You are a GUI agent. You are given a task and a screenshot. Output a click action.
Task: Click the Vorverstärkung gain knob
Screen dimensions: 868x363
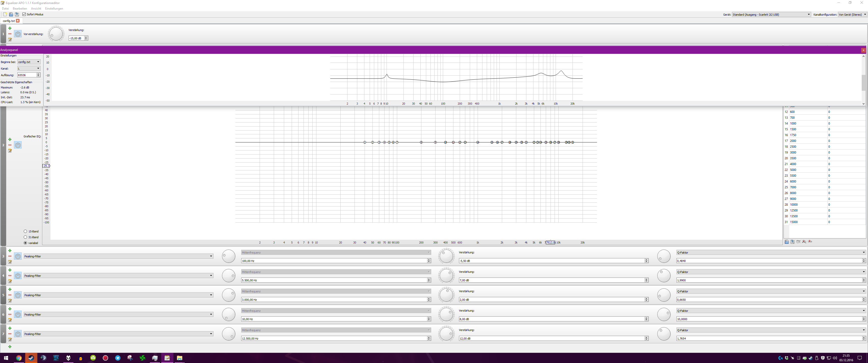56,34
